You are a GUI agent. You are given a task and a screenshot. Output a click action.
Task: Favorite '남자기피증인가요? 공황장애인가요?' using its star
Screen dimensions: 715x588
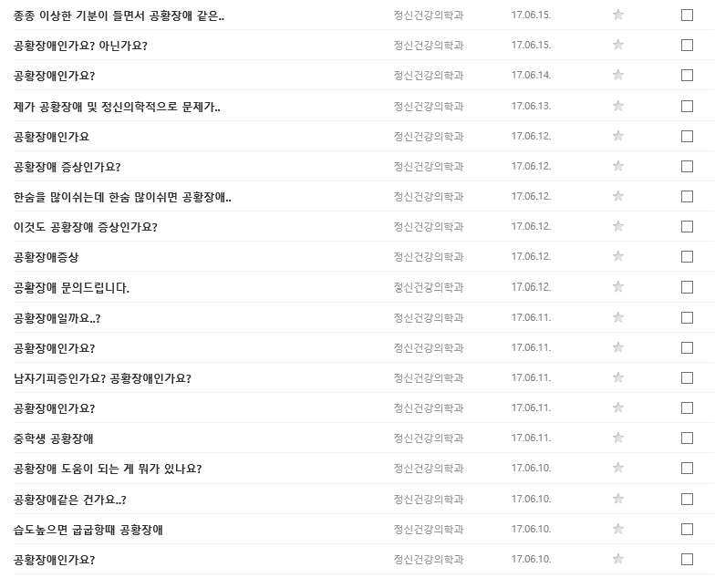coord(617,377)
